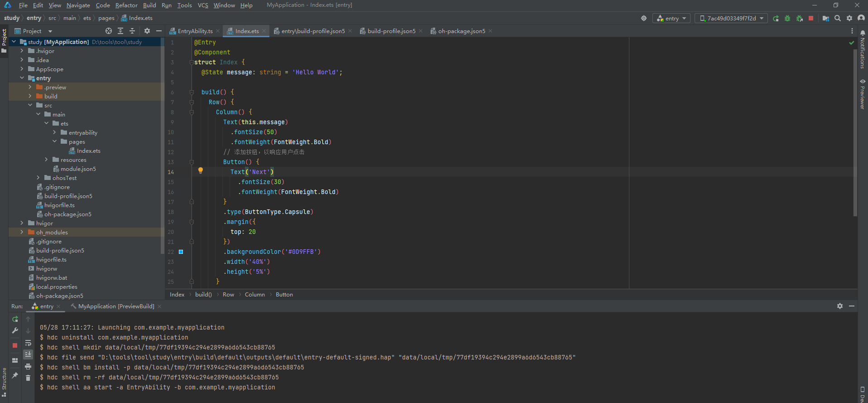Run the entry configuration

[x=776, y=19]
